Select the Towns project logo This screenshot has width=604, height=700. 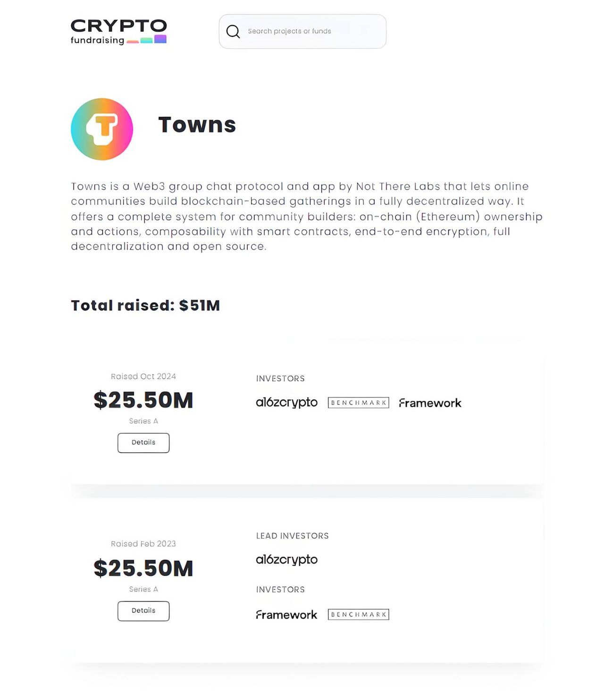click(x=102, y=128)
